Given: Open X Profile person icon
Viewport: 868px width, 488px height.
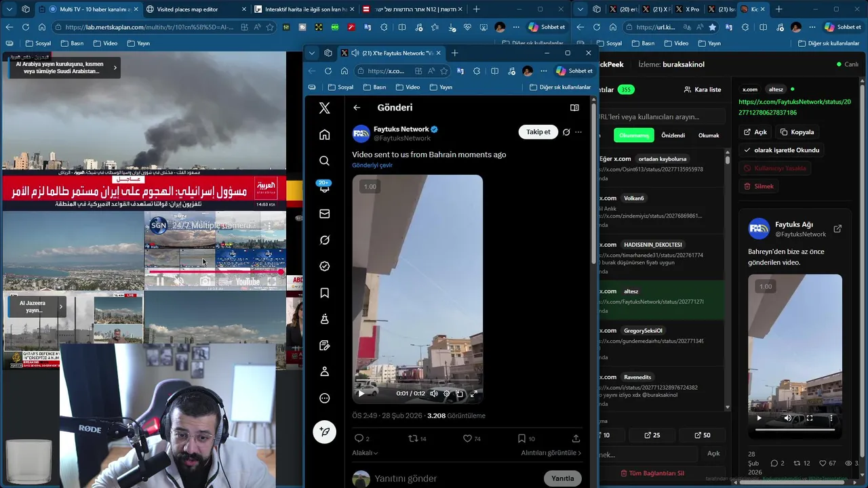Looking at the screenshot, I should pyautogui.click(x=324, y=371).
